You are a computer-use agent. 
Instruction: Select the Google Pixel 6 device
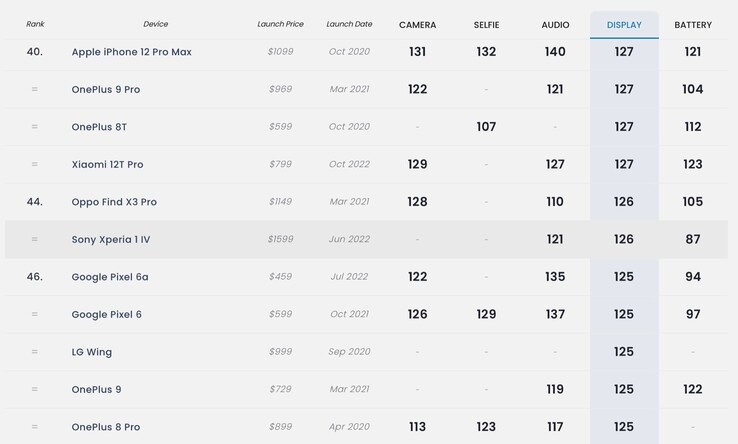[107, 315]
